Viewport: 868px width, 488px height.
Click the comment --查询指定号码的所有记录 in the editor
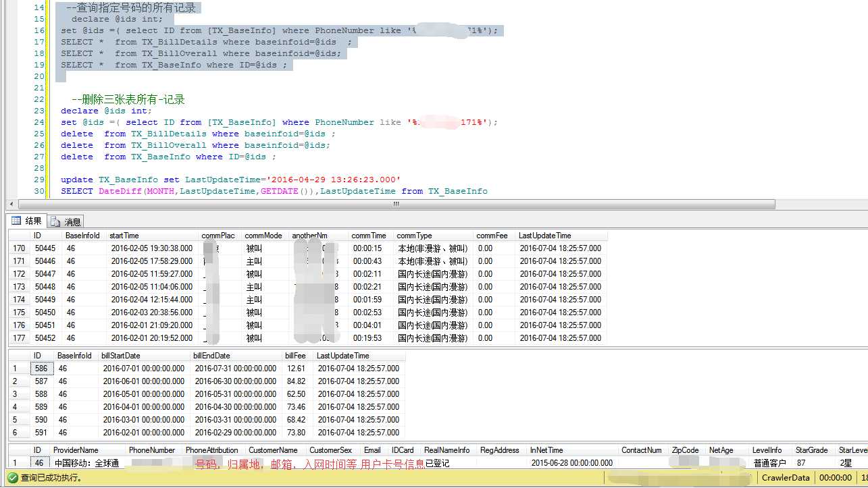pos(131,7)
